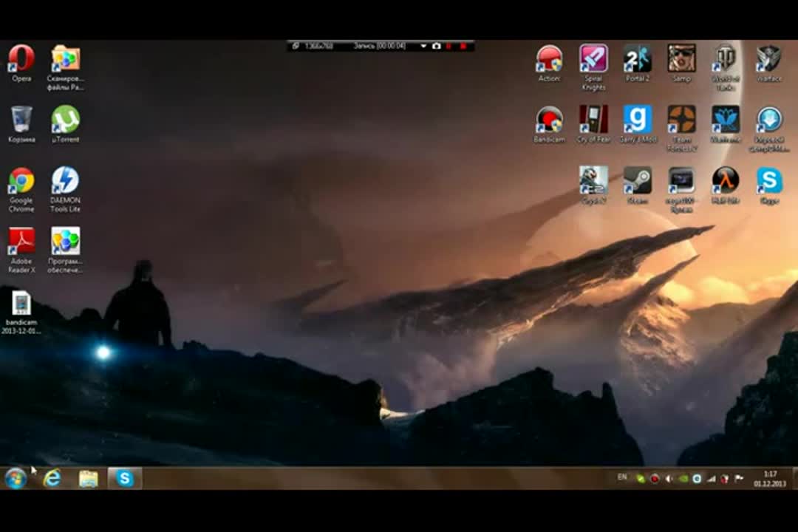Expand the recording bar dropdown arrow
This screenshot has height=532, width=798.
[423, 46]
